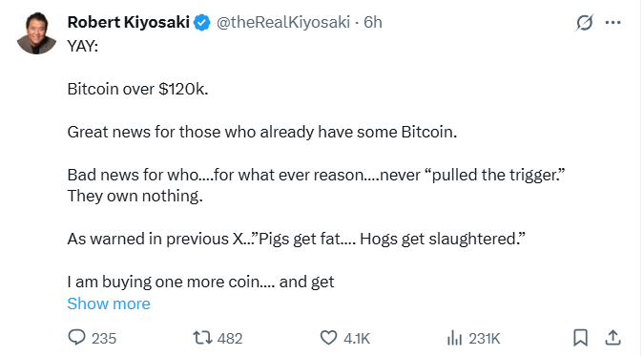Click the 'Pigs get fat' line of tweet
Viewport: 644px width, 356px height.
tap(296, 239)
